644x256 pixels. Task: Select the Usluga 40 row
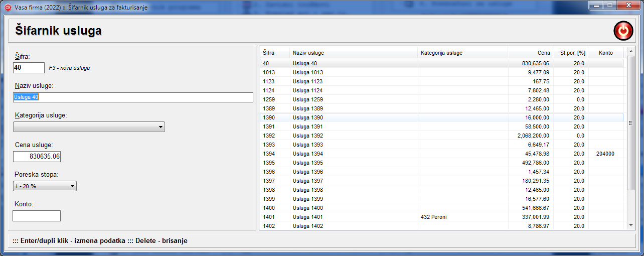click(x=441, y=63)
